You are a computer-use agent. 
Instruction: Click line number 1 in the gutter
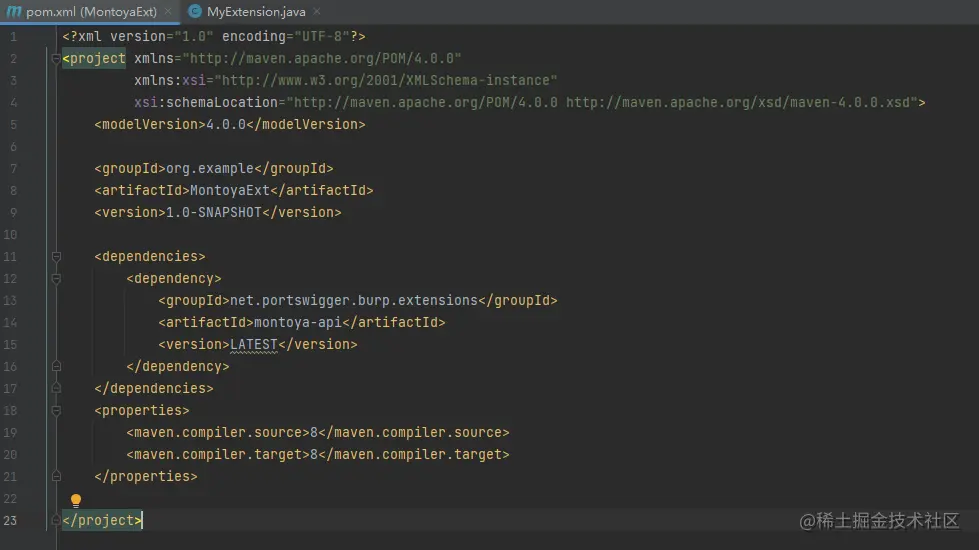13,36
